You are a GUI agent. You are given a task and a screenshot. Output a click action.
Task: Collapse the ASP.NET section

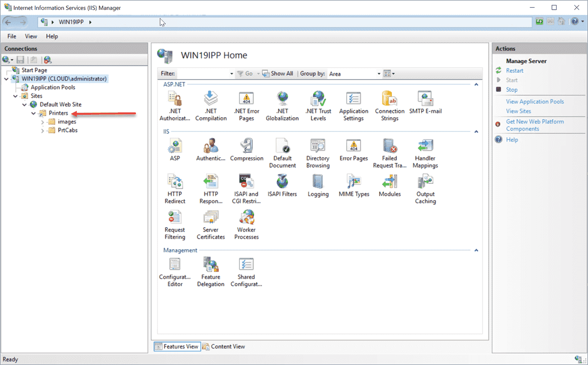pos(475,84)
